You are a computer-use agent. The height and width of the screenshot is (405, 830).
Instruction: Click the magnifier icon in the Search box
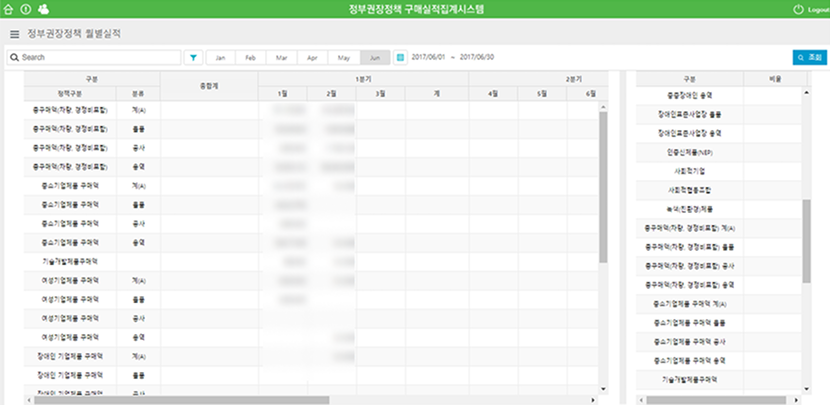click(14, 57)
